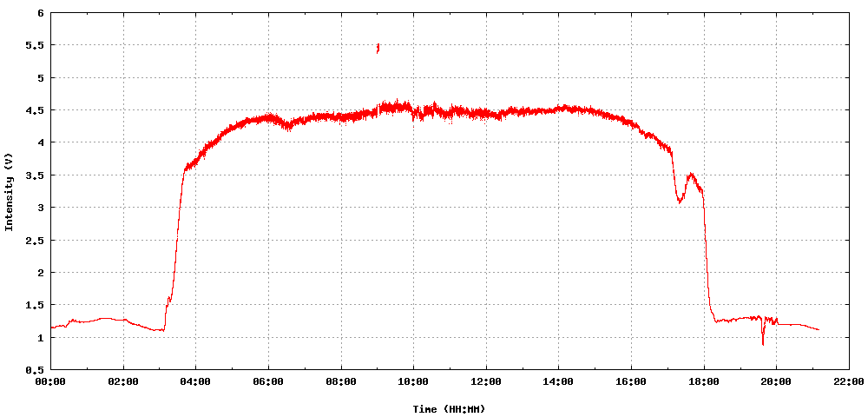Click the y-axis tick label 6
The width and height of the screenshot is (868, 417).
tap(41, 13)
